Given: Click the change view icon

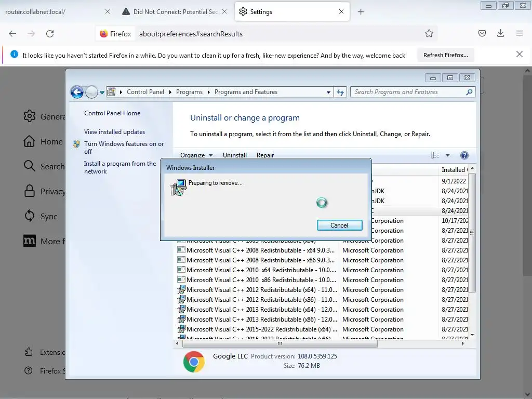Looking at the screenshot, I should tap(435, 155).
